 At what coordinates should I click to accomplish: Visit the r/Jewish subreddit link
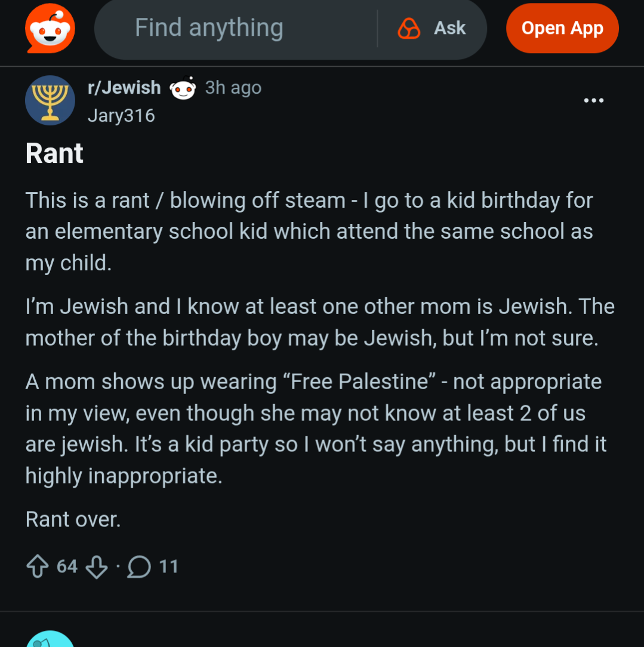[124, 88]
